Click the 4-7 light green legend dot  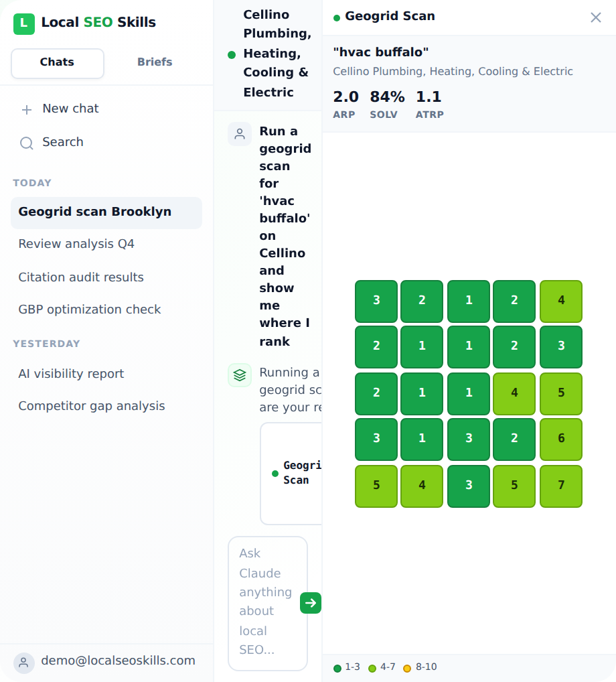coord(372,668)
